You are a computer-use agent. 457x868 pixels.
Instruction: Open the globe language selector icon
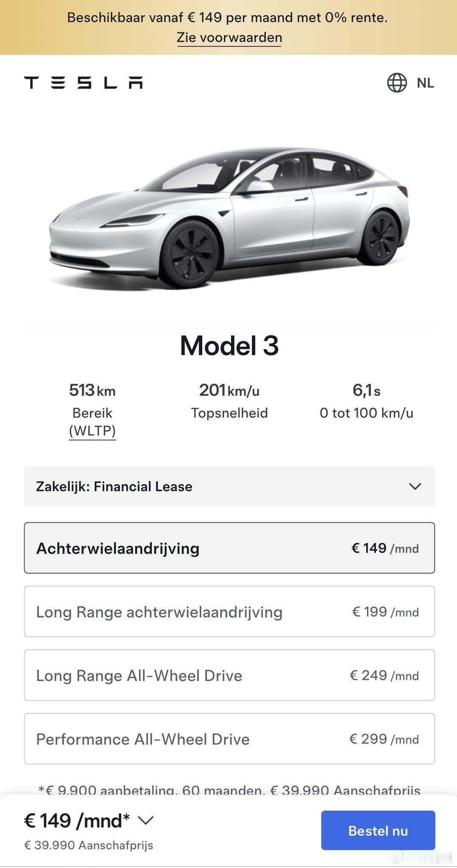coord(397,83)
